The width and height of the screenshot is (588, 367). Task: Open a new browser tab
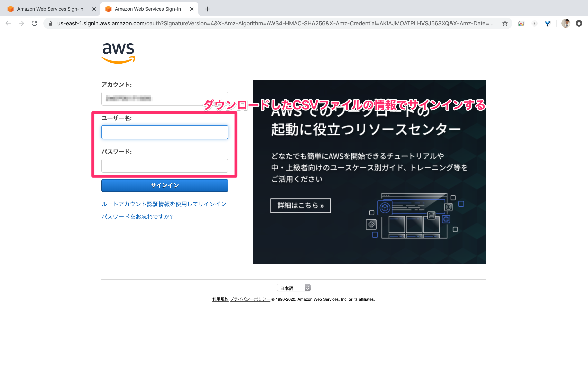pyautogui.click(x=207, y=9)
